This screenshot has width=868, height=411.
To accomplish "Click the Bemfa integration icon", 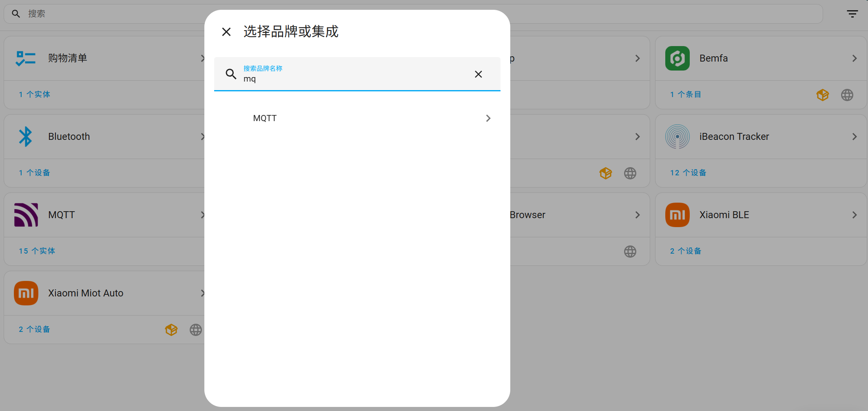I will 677,58.
